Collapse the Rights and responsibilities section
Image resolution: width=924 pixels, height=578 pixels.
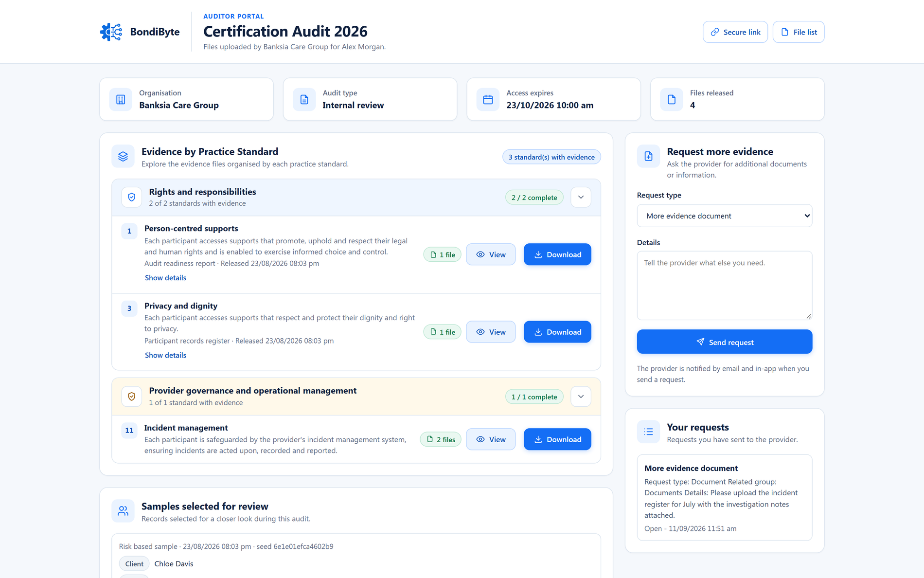coord(581,197)
